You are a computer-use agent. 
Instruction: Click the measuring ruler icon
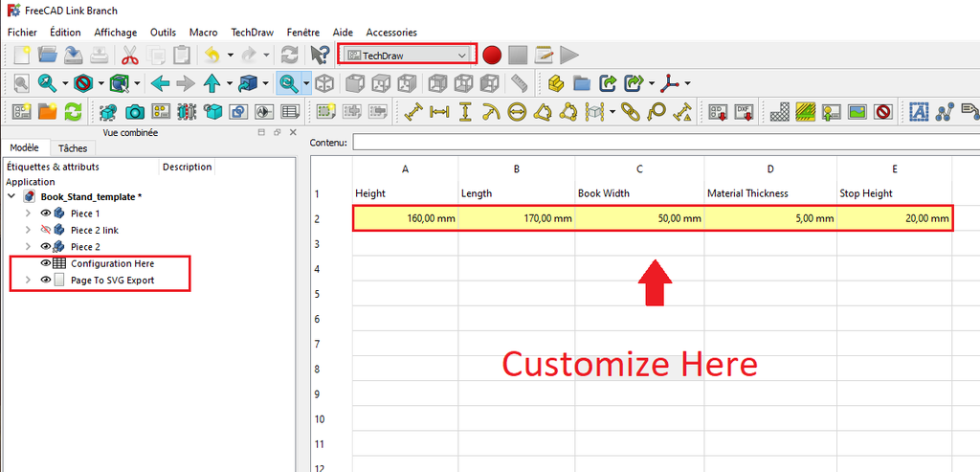519,83
